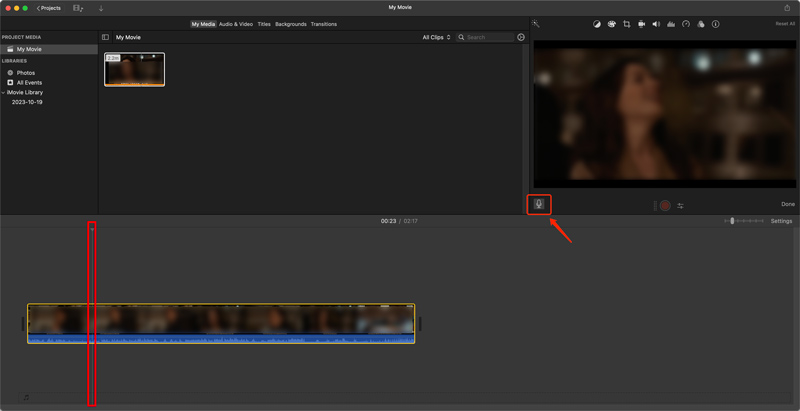Show clip information
Viewport: 800px width, 411px height.
(x=715, y=24)
